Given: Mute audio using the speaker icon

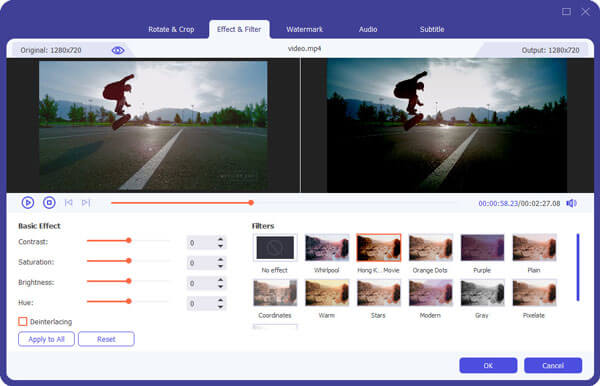Looking at the screenshot, I should coord(571,203).
